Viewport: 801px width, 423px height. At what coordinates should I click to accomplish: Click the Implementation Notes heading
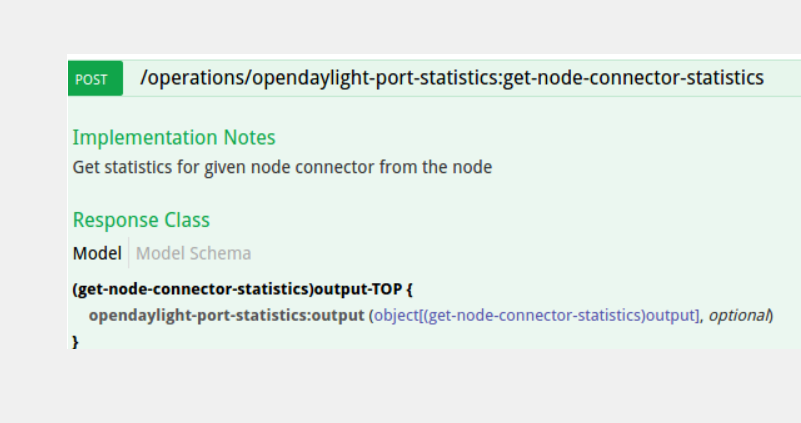point(174,138)
